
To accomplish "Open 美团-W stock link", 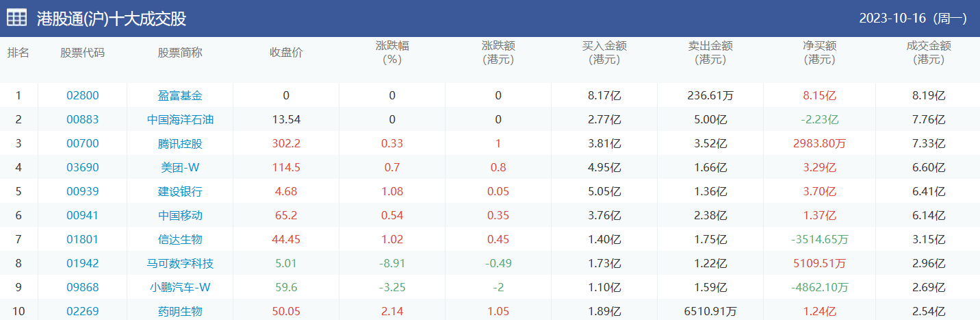I will [x=180, y=168].
